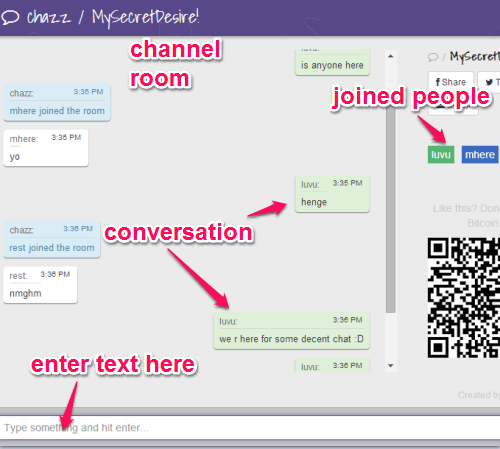The height and width of the screenshot is (449, 500).
Task: Click the 'is anyone here' message
Action: click(x=332, y=62)
